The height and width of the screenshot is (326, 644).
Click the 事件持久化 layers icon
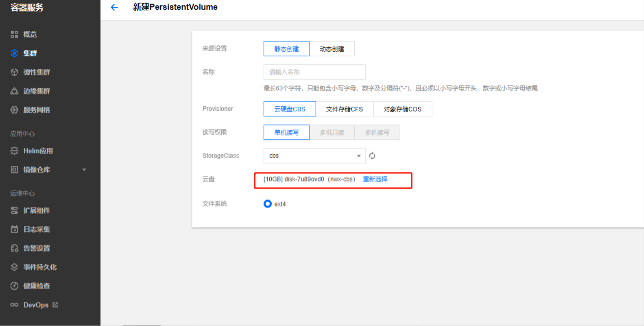tap(14, 267)
